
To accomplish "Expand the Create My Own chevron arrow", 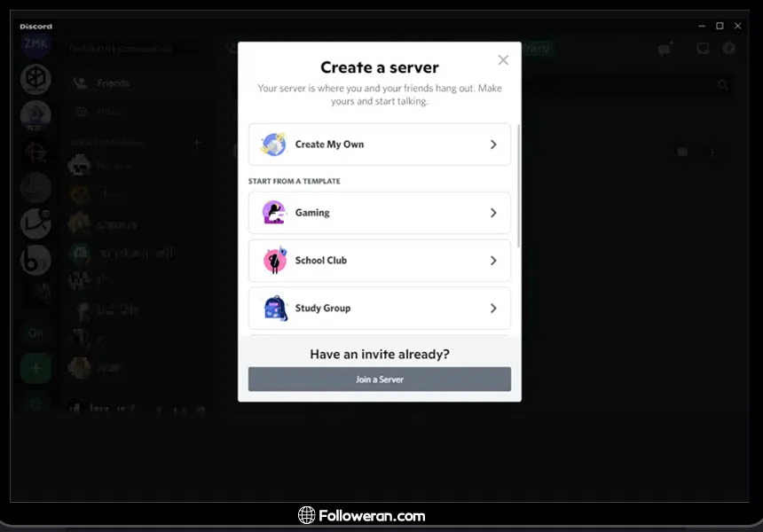I will [x=493, y=145].
